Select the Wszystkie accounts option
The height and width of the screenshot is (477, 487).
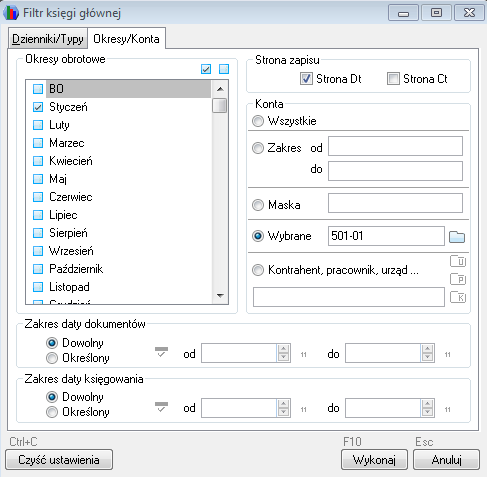tap(258, 121)
